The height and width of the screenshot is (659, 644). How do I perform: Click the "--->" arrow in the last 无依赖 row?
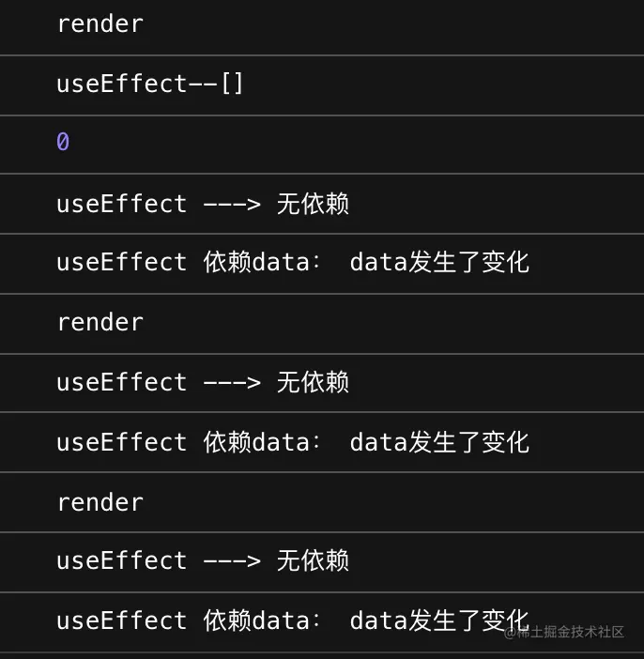[231, 561]
